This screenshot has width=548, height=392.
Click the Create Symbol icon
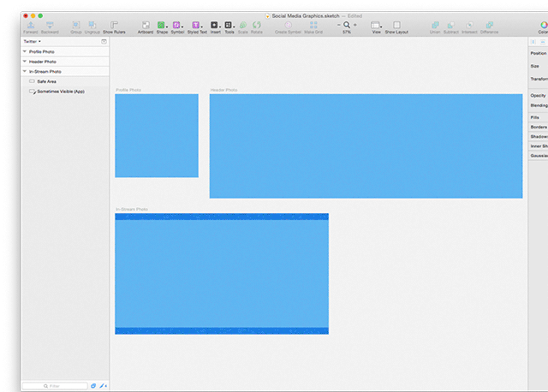click(288, 25)
